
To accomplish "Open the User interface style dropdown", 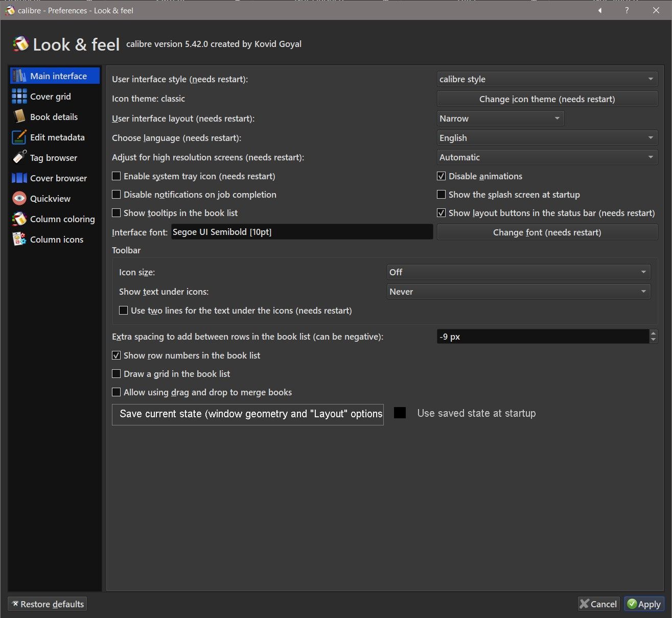I will click(547, 79).
